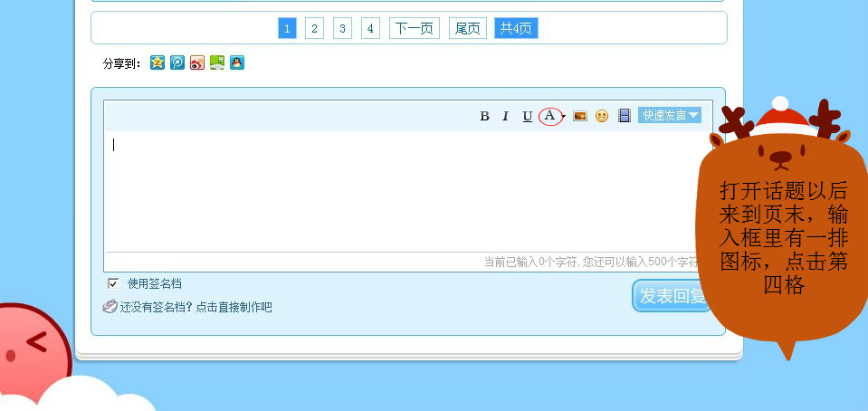This screenshot has width=868, height=411.
Task: Open the emoticon smiley picker
Action: tap(602, 116)
